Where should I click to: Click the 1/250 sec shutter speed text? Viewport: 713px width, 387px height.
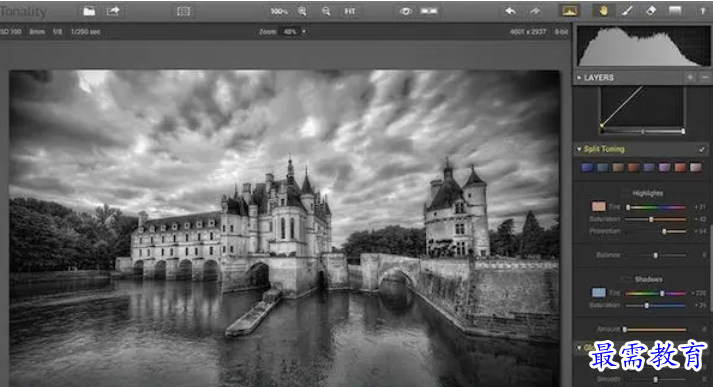[85, 32]
